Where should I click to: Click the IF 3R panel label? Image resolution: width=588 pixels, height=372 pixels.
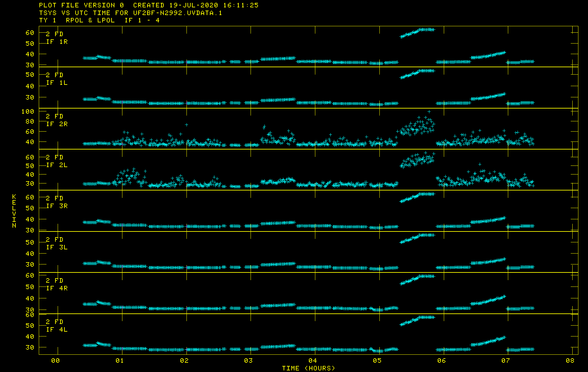pos(57,206)
